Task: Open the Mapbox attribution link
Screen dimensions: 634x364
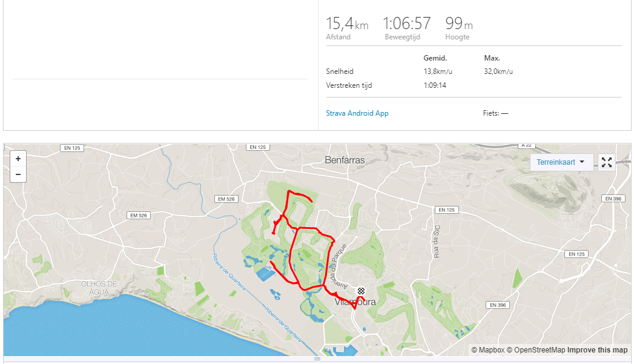Action: 487,350
